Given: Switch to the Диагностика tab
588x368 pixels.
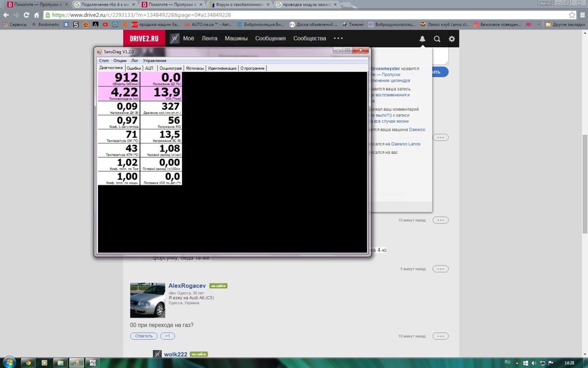Looking at the screenshot, I should (111, 68).
